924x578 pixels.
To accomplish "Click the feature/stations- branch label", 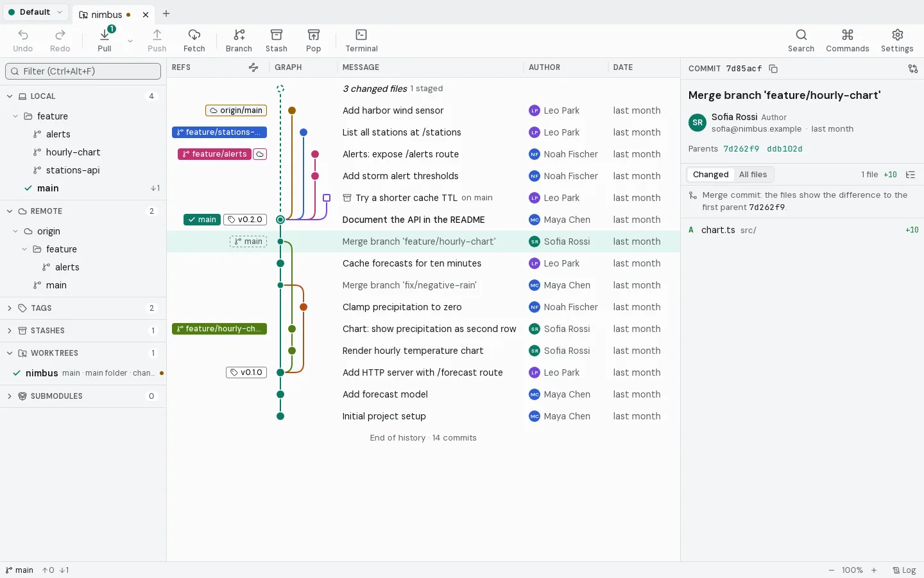I will [x=219, y=132].
